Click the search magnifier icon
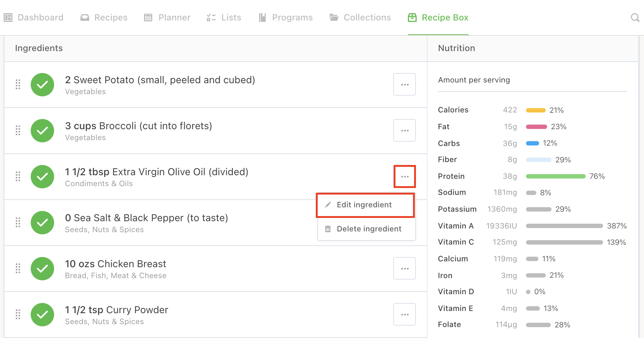The height and width of the screenshot is (338, 644). (635, 18)
